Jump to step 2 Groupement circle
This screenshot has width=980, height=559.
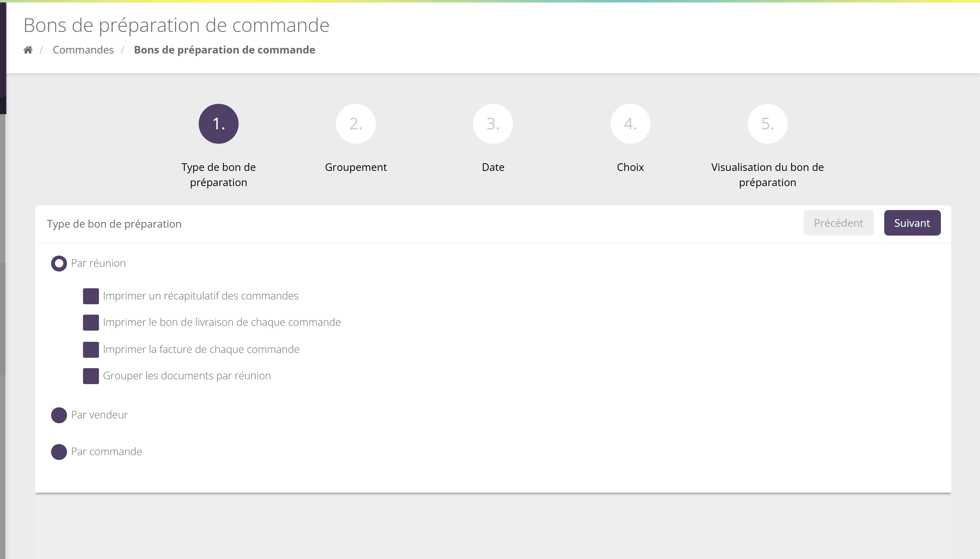click(x=356, y=124)
